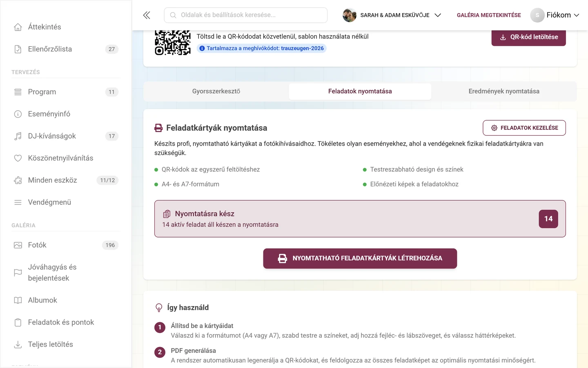The image size is (588, 368).
Task: Open DJ-kívánságok in the sidebar
Action: pos(66,136)
